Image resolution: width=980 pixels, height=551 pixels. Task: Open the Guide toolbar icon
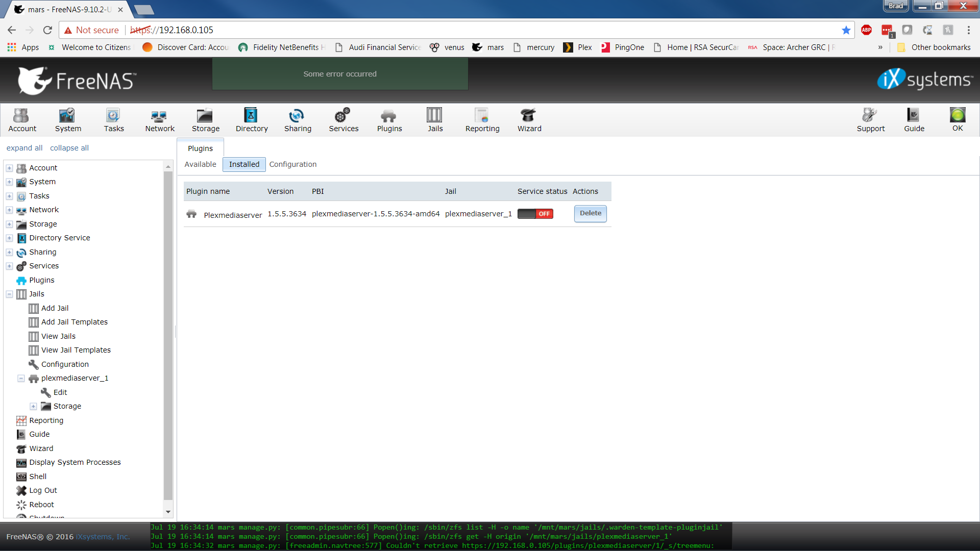pos(914,120)
